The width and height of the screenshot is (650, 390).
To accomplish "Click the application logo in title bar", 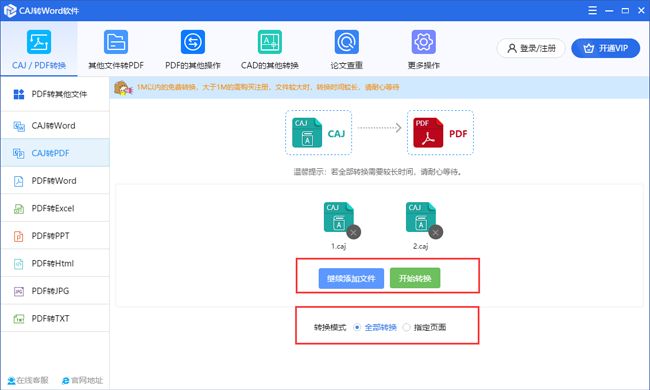I will [x=10, y=10].
